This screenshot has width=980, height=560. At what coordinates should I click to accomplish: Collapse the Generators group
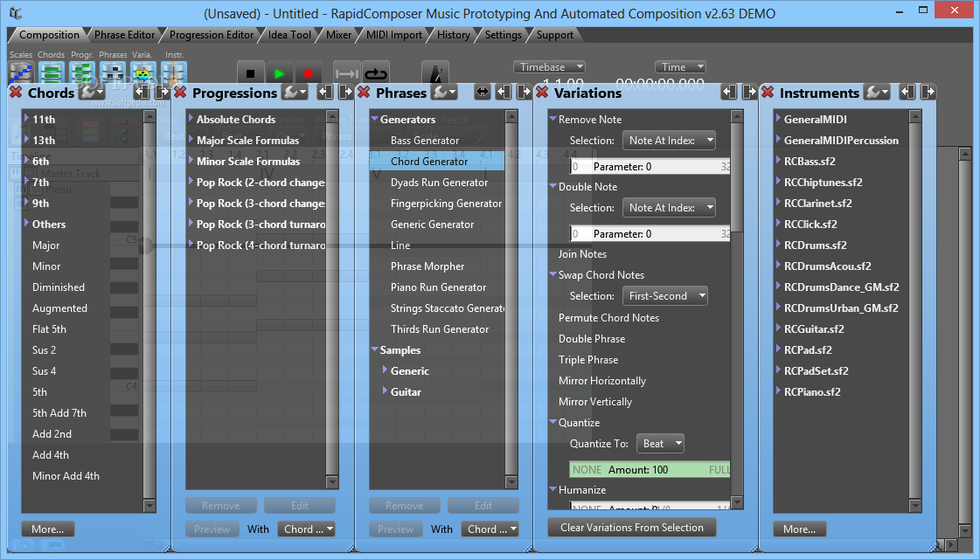[374, 118]
